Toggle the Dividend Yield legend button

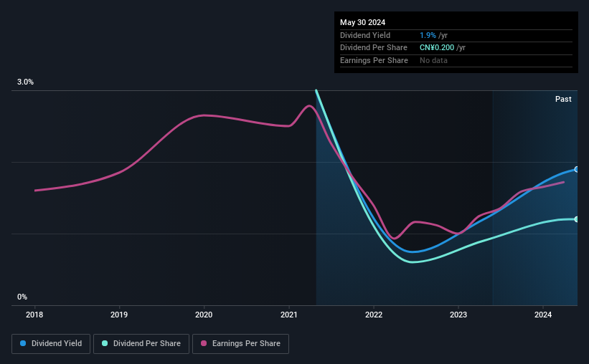tap(51, 344)
